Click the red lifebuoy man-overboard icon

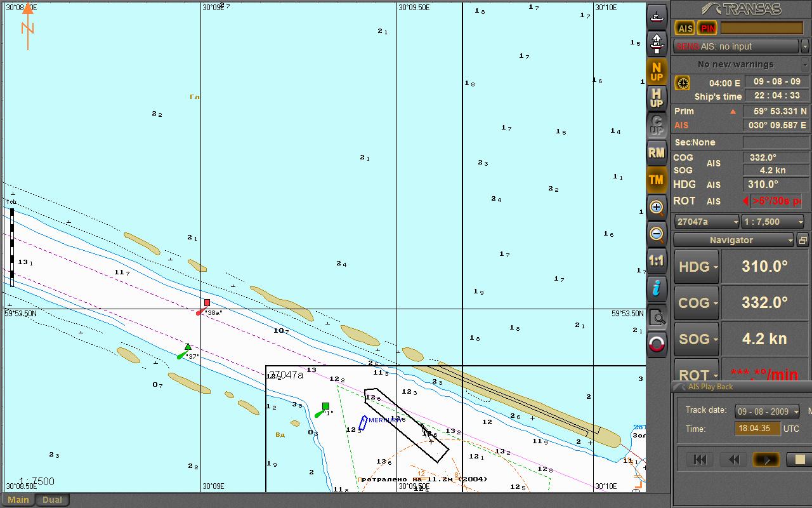(x=657, y=344)
